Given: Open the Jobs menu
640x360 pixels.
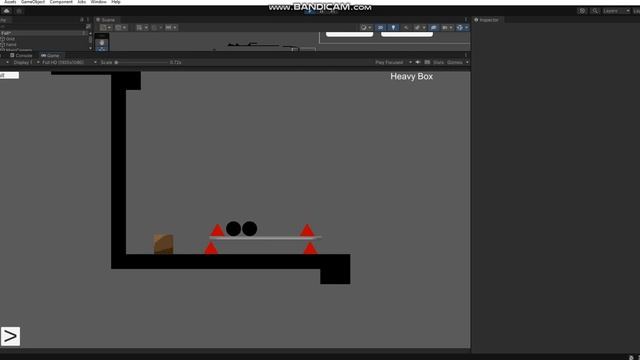Looking at the screenshot, I should point(82,2).
